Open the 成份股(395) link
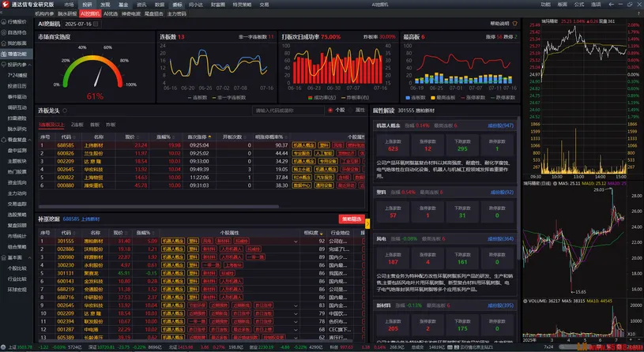The height and width of the screenshot is (352, 644). [x=500, y=305]
